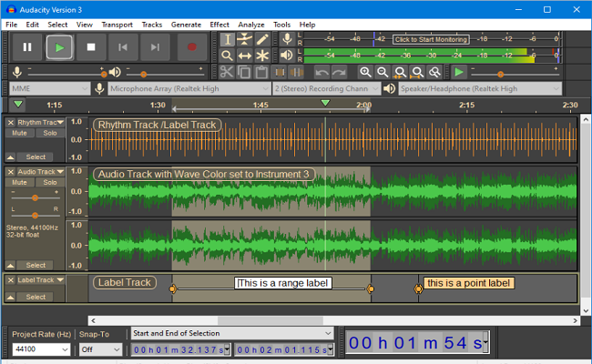Open the File menu
Image resolution: width=592 pixels, height=364 pixels.
tap(11, 25)
